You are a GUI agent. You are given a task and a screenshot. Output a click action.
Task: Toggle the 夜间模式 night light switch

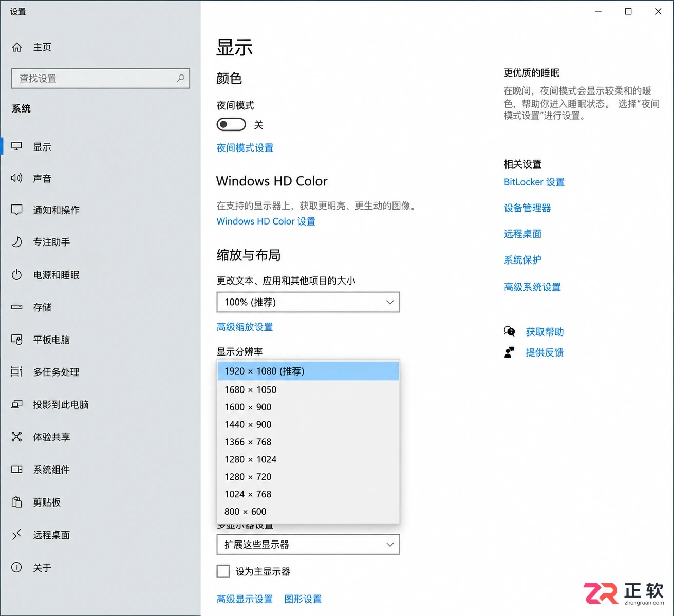coord(231,124)
